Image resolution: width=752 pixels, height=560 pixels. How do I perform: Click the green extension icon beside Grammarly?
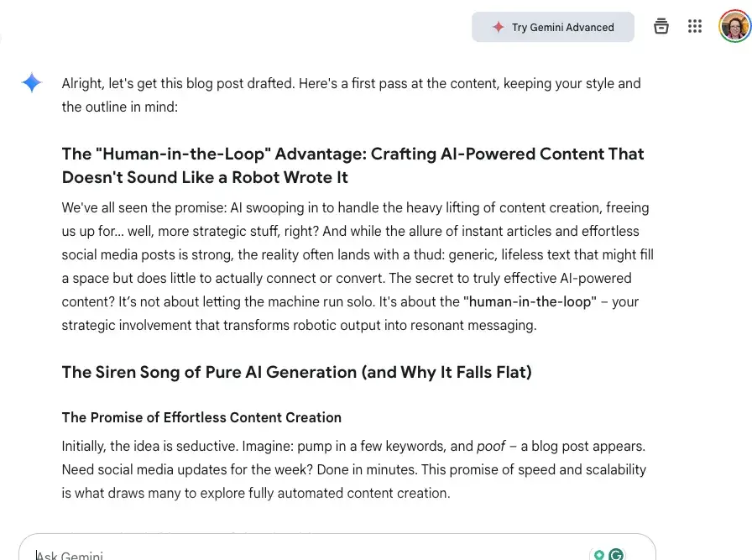click(x=600, y=554)
